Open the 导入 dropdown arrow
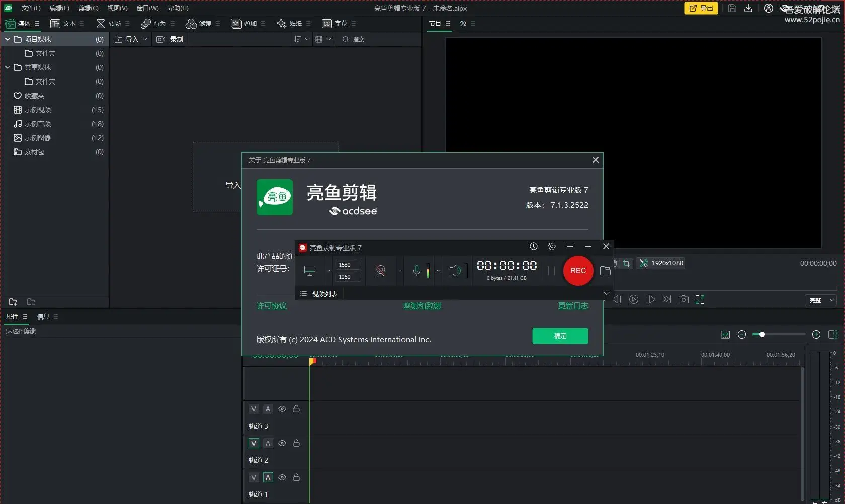The width and height of the screenshot is (845, 504). [x=145, y=39]
